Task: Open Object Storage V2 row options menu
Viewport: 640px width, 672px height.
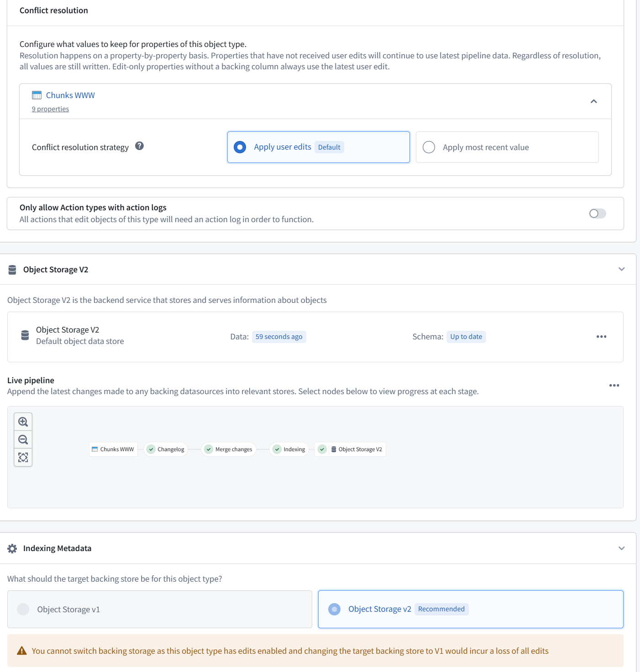Action: point(601,337)
